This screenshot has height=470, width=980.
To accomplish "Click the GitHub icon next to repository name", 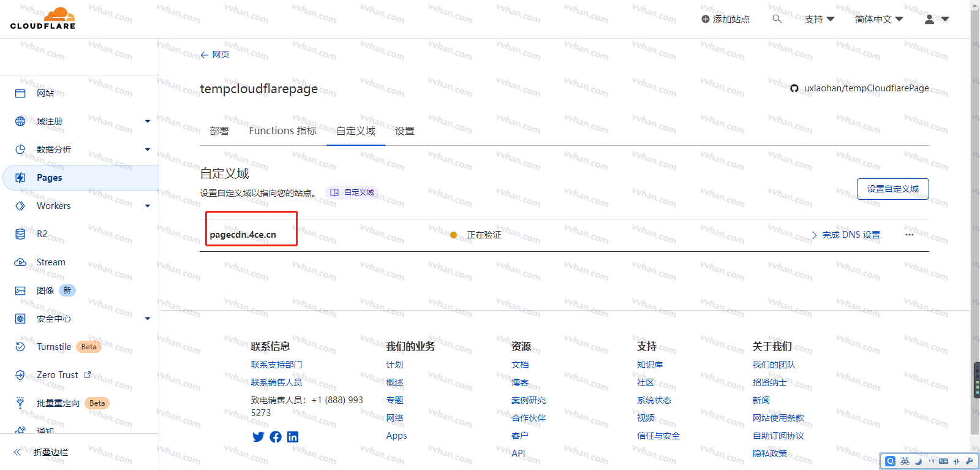I will [x=794, y=88].
